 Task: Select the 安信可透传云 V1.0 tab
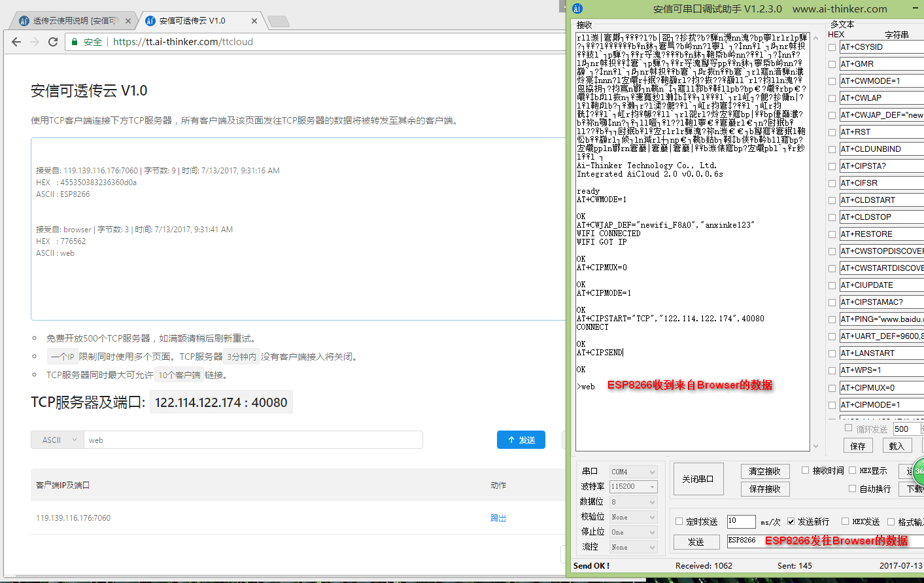coord(199,21)
